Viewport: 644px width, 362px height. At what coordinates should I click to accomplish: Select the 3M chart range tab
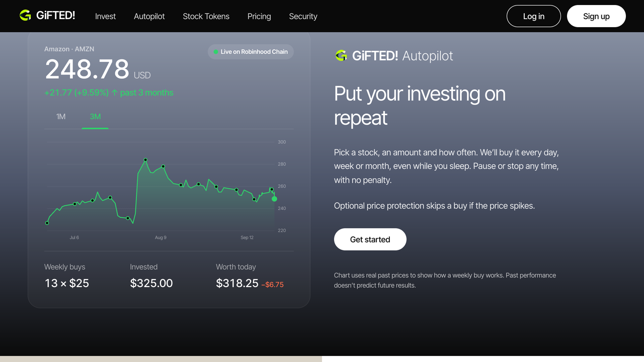pos(95,117)
